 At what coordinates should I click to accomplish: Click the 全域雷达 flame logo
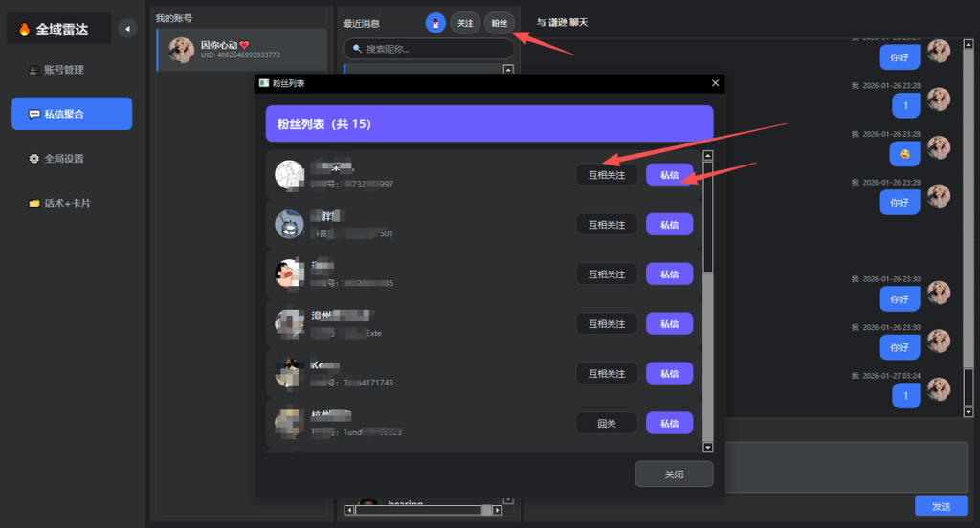tap(24, 30)
